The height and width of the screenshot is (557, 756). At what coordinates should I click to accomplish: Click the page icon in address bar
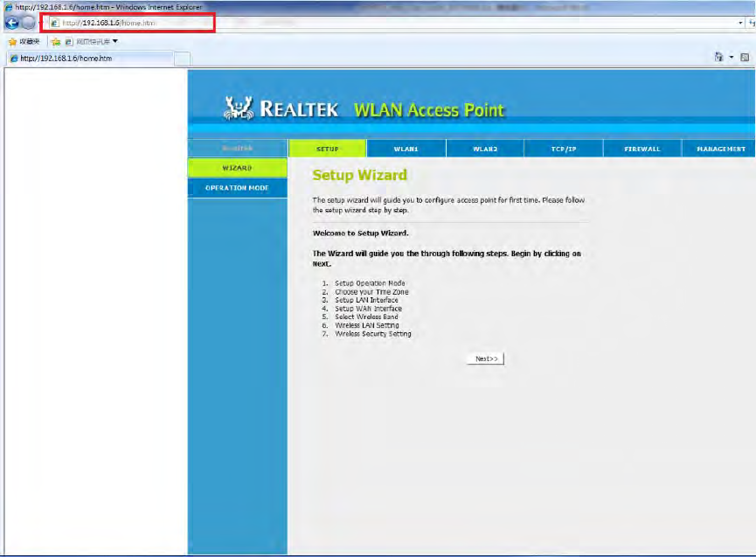point(55,23)
